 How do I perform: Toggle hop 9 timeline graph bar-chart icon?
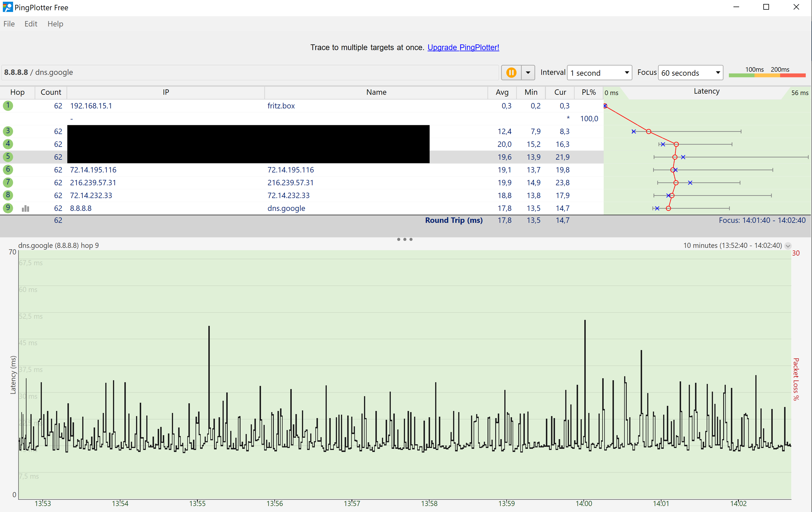coord(25,208)
